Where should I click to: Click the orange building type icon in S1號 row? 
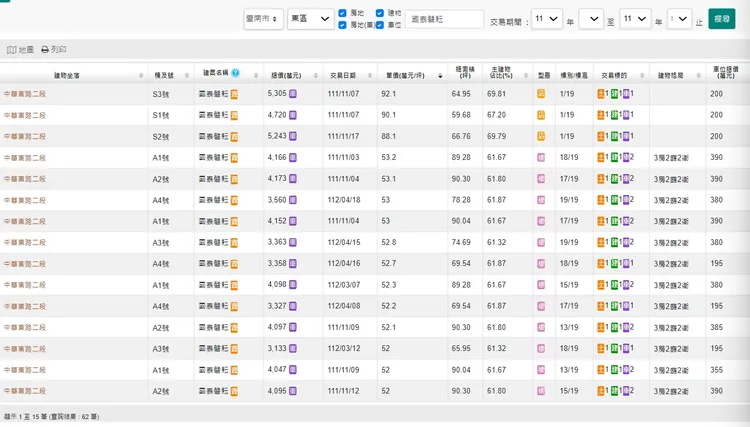tap(541, 115)
